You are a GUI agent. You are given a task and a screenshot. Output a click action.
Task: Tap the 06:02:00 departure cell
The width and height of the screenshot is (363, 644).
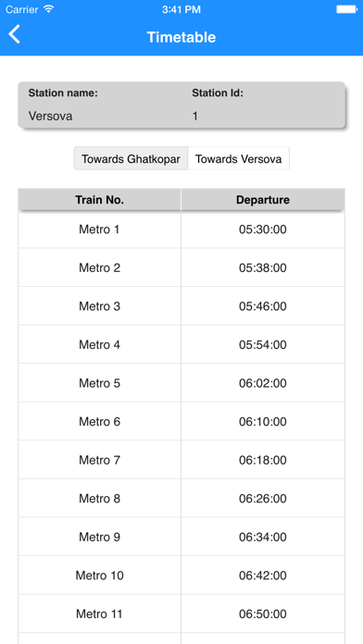(263, 383)
